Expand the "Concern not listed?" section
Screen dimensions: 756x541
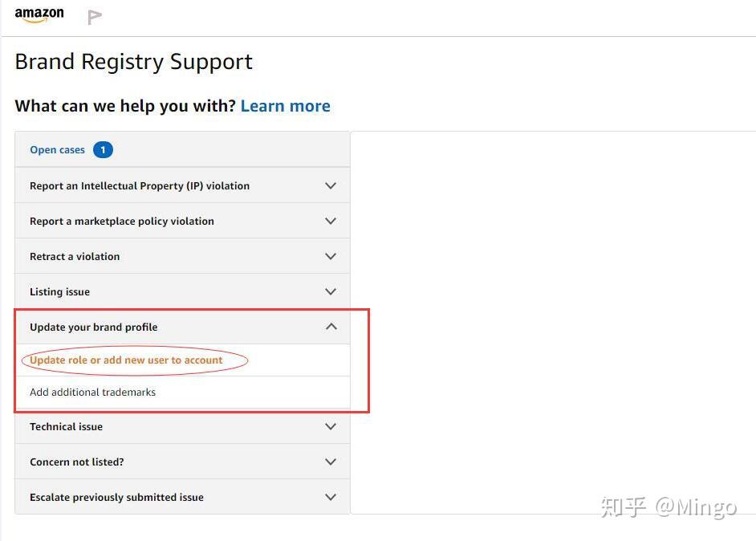331,462
